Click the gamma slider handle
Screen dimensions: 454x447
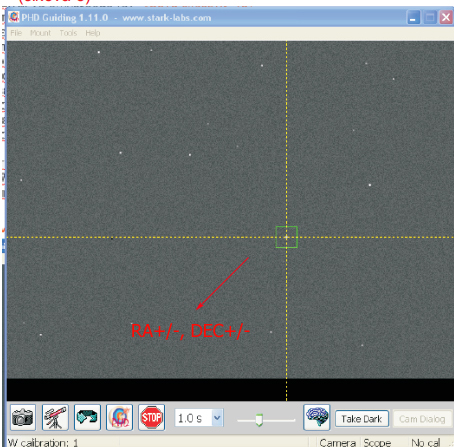pos(259,420)
